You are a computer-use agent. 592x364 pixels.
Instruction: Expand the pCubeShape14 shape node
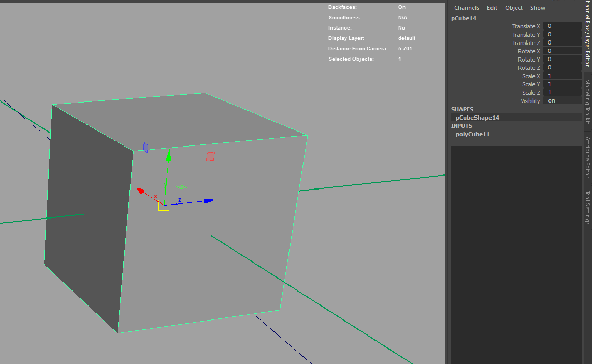click(x=477, y=118)
